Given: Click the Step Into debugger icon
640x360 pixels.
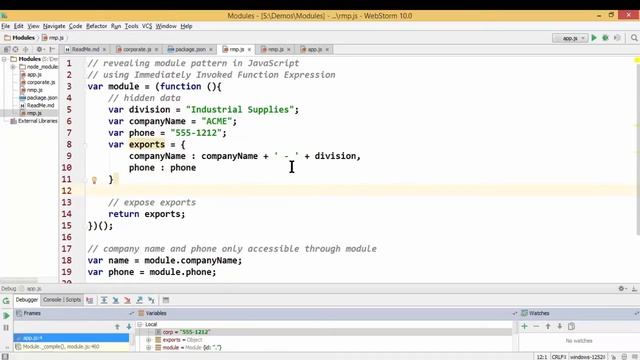Looking at the screenshot, I should click(116, 300).
